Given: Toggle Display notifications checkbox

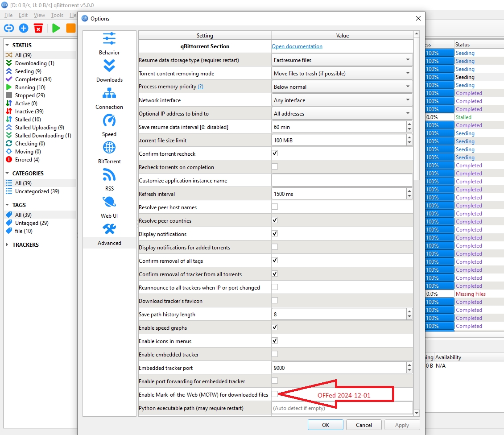Looking at the screenshot, I should [x=275, y=234].
